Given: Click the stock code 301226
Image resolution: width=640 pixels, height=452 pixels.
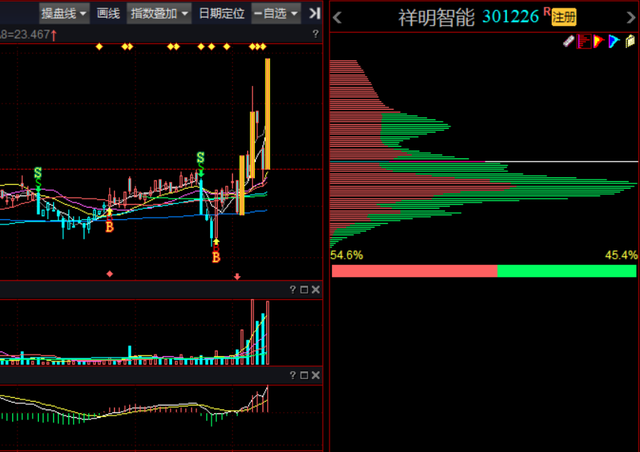Looking at the screenshot, I should [510, 17].
